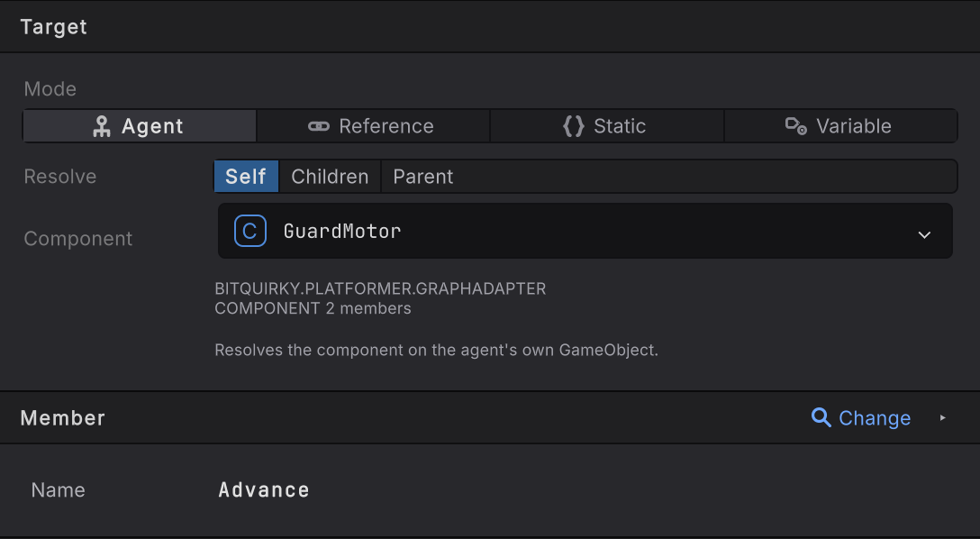Click the Reference link icon
Screen dimensions: 980x539
click(319, 126)
